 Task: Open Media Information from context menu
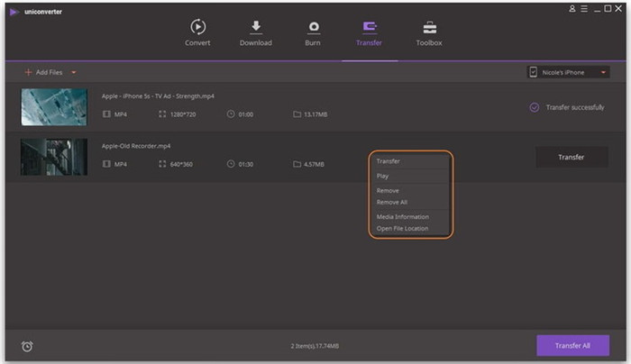pos(402,217)
